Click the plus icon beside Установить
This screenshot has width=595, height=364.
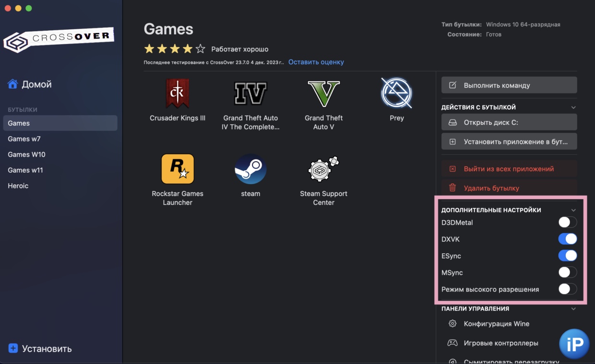pyautogui.click(x=13, y=348)
